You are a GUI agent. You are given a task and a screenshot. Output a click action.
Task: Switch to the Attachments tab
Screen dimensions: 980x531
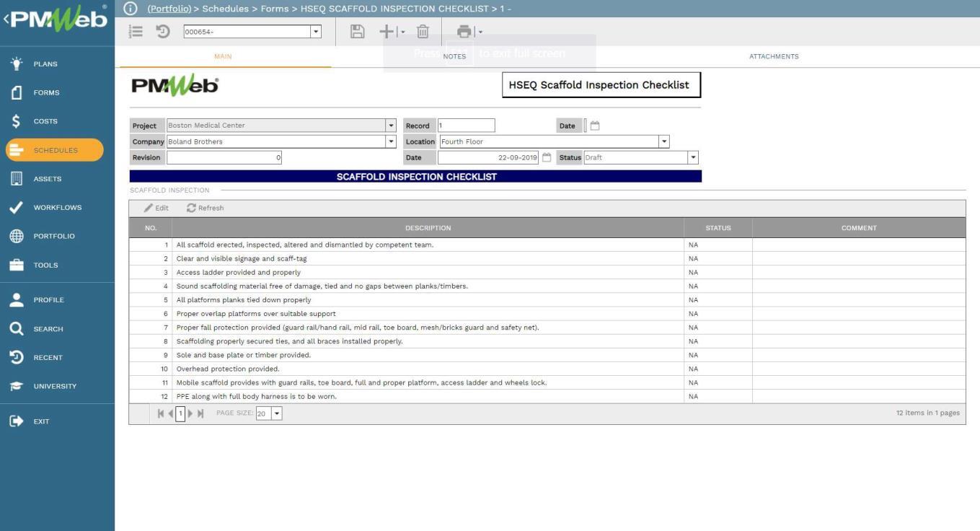[774, 56]
